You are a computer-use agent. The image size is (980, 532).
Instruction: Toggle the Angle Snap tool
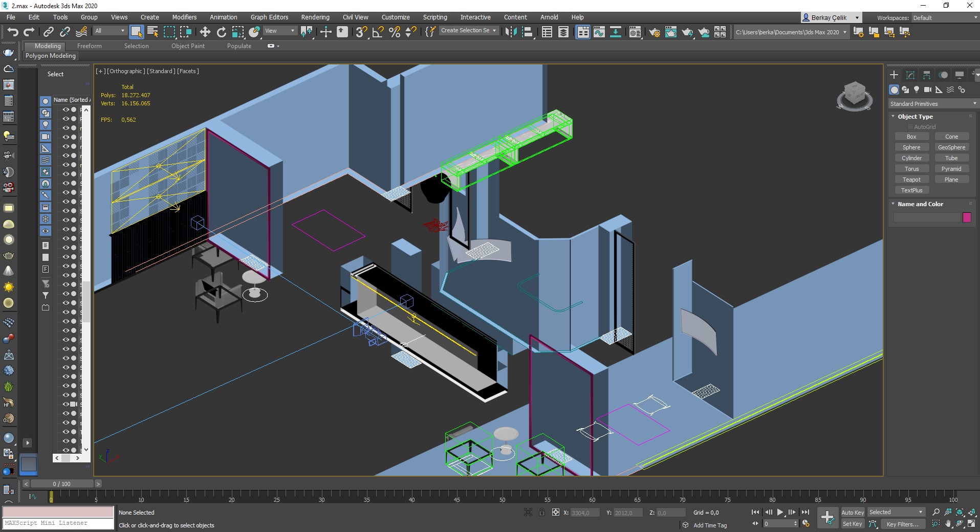[x=378, y=32]
